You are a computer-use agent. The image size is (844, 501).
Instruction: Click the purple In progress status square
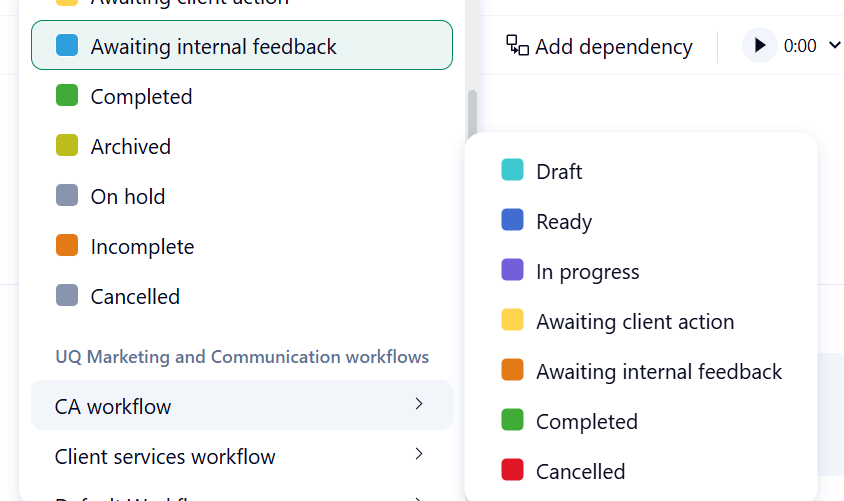(512, 270)
